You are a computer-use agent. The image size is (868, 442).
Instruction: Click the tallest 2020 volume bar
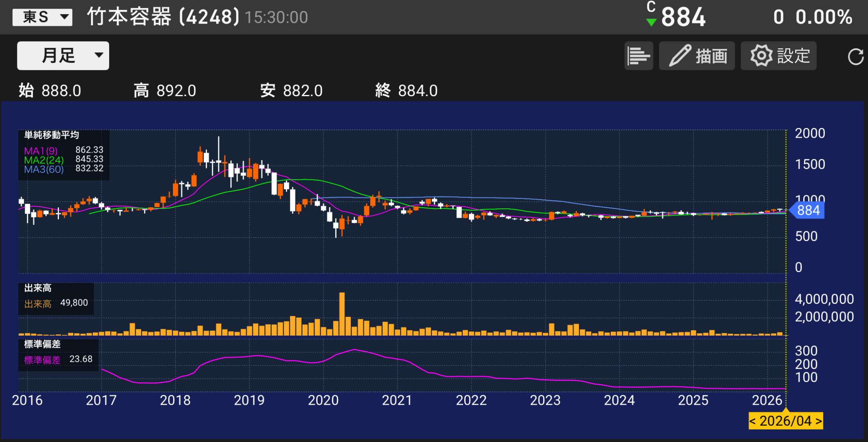(342, 314)
